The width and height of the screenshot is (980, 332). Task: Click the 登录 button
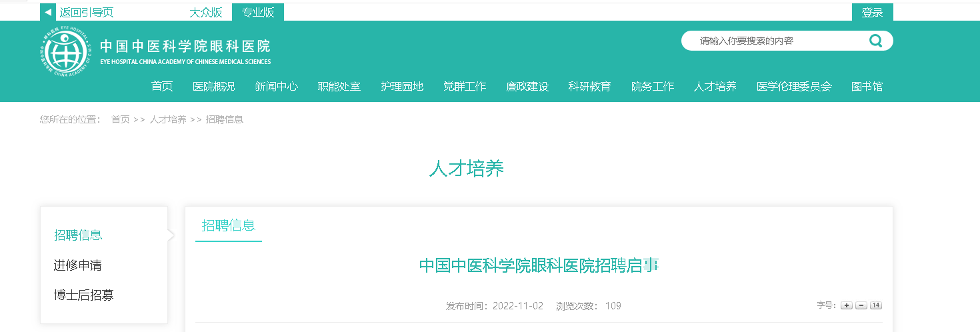tap(872, 12)
